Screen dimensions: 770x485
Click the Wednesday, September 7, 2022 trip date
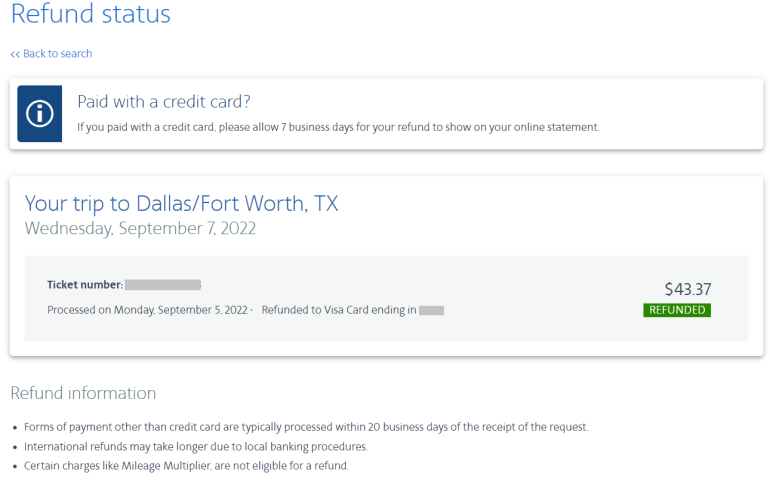pyautogui.click(x=140, y=228)
